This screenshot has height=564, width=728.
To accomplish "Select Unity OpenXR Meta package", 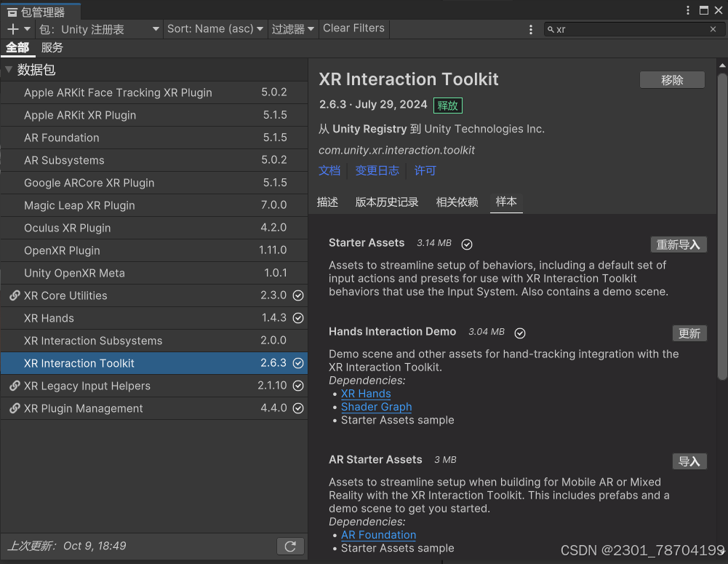I will (x=154, y=273).
